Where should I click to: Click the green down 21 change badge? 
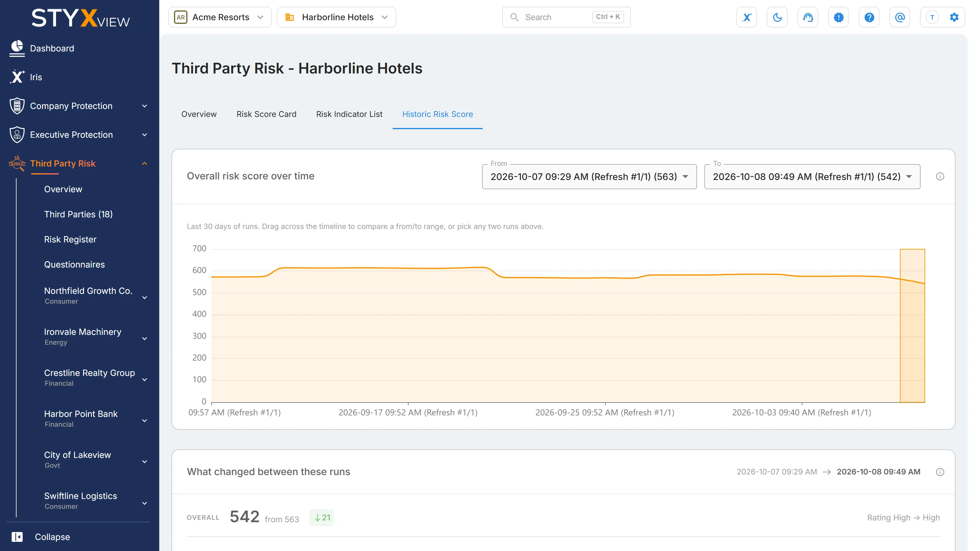point(322,518)
